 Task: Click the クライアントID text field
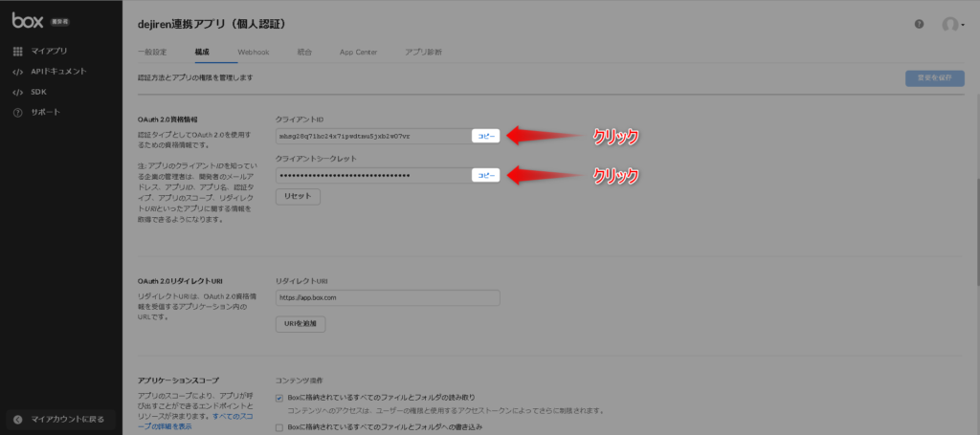pyautogui.click(x=373, y=136)
